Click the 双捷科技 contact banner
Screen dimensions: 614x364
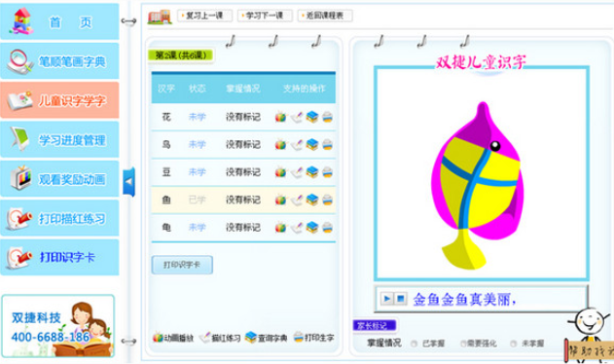click(x=58, y=326)
